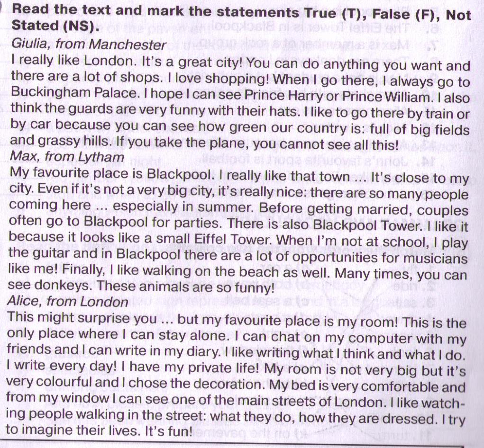This screenshot has width=484, height=448.
Task: Click the heading 'Giulia, from Manchester'
Action: pyautogui.click(x=89, y=45)
